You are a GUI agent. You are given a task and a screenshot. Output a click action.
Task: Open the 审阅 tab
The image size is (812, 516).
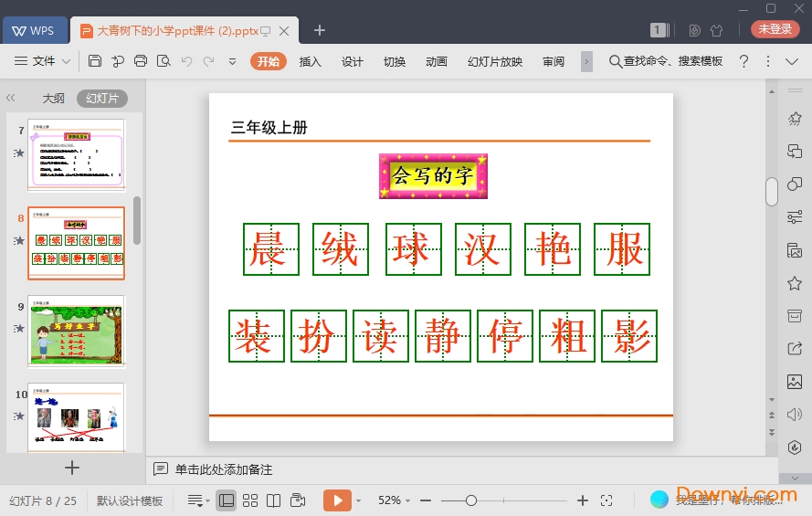[x=554, y=61]
